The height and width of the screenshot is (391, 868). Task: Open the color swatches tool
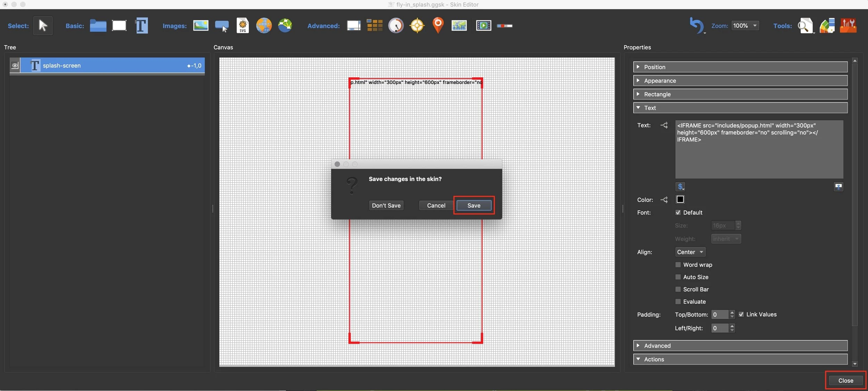[x=827, y=25]
